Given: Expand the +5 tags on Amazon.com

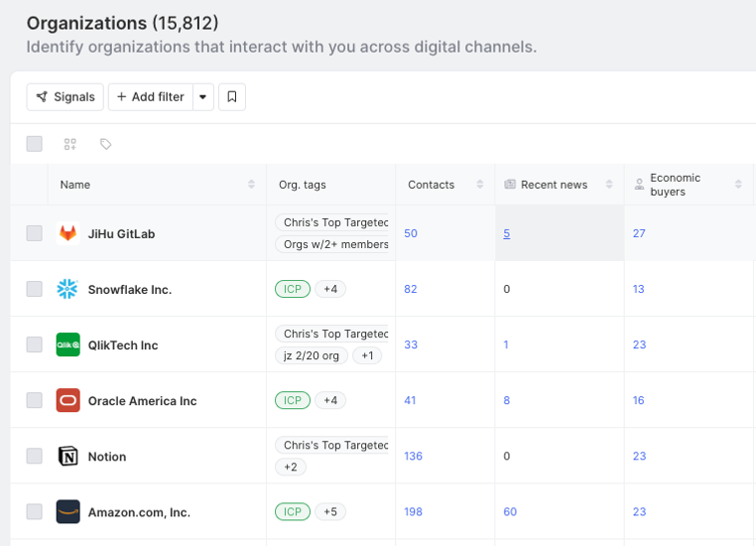Looking at the screenshot, I should 330,511.
